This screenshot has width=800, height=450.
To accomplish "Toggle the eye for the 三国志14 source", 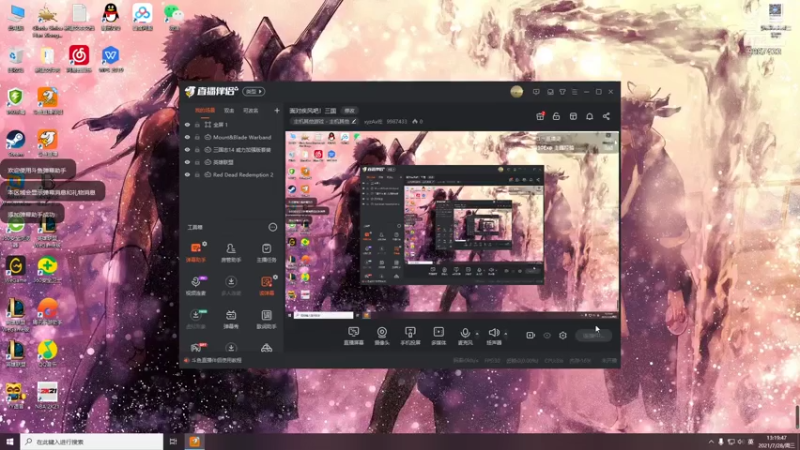I will tap(187, 150).
